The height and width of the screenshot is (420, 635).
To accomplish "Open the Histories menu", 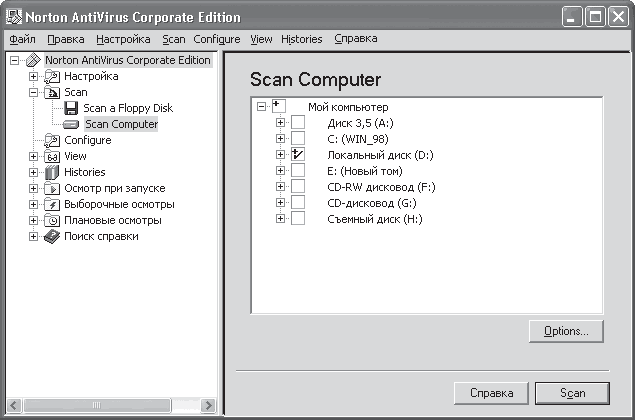I will tap(302, 39).
